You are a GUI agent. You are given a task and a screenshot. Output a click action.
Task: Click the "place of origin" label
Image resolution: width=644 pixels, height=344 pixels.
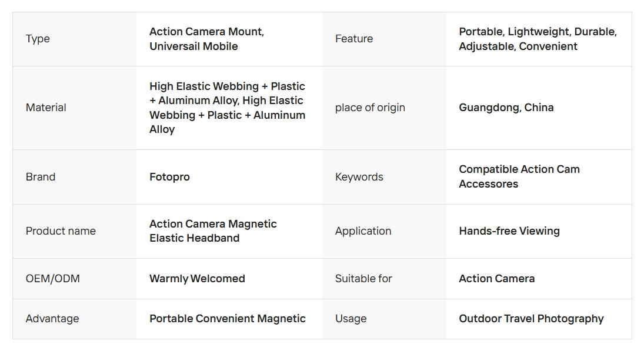370,108
